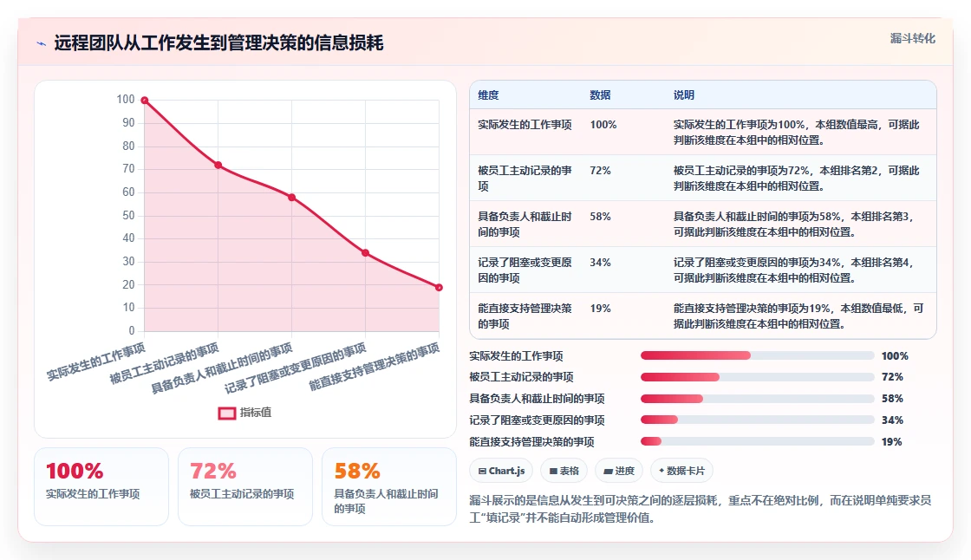
Task: Click the 数据卡片 chip star icon
Action: [x=661, y=471]
